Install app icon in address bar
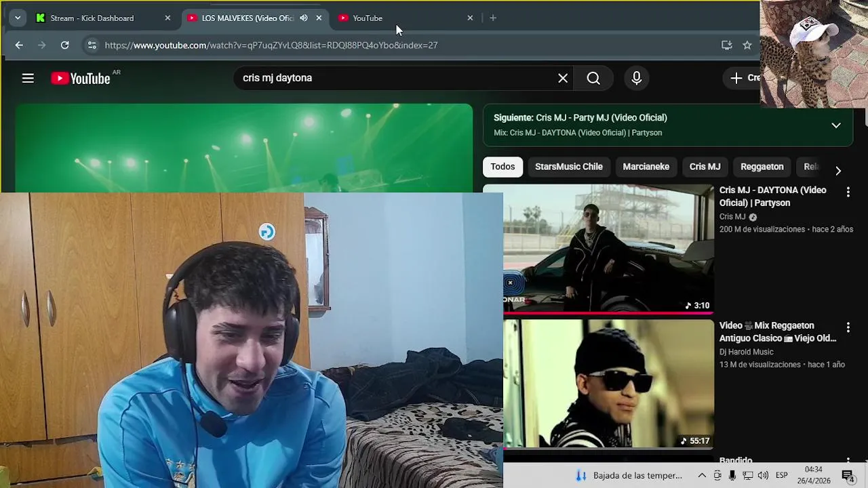 tap(726, 45)
